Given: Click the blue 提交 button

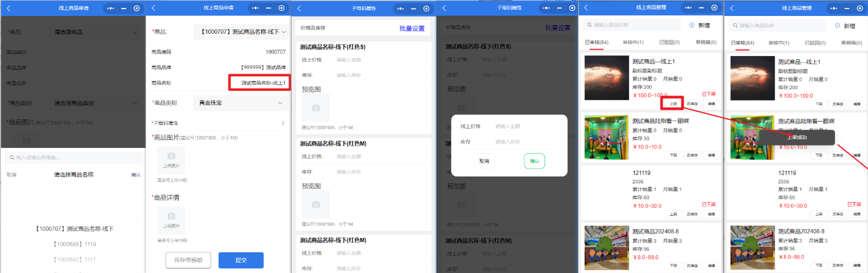Looking at the screenshot, I should click(x=241, y=260).
